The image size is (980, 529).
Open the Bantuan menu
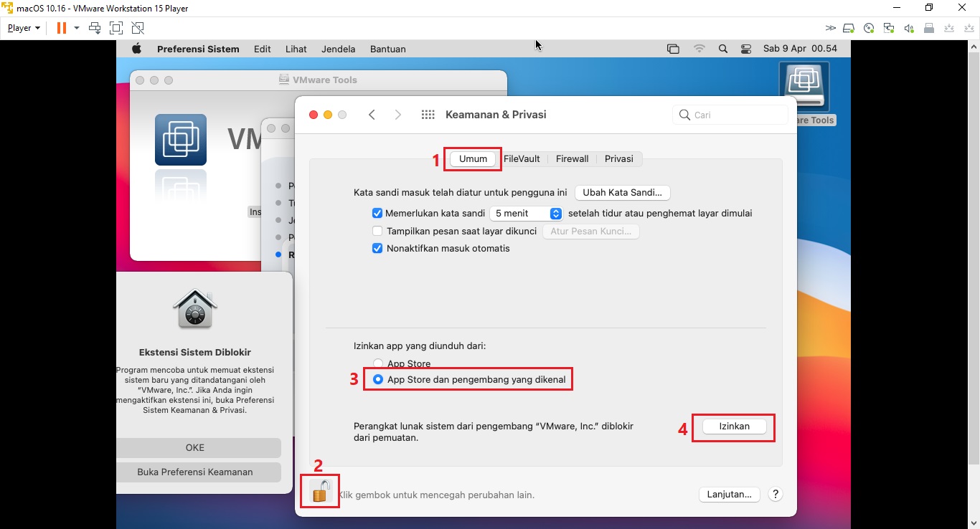point(388,49)
